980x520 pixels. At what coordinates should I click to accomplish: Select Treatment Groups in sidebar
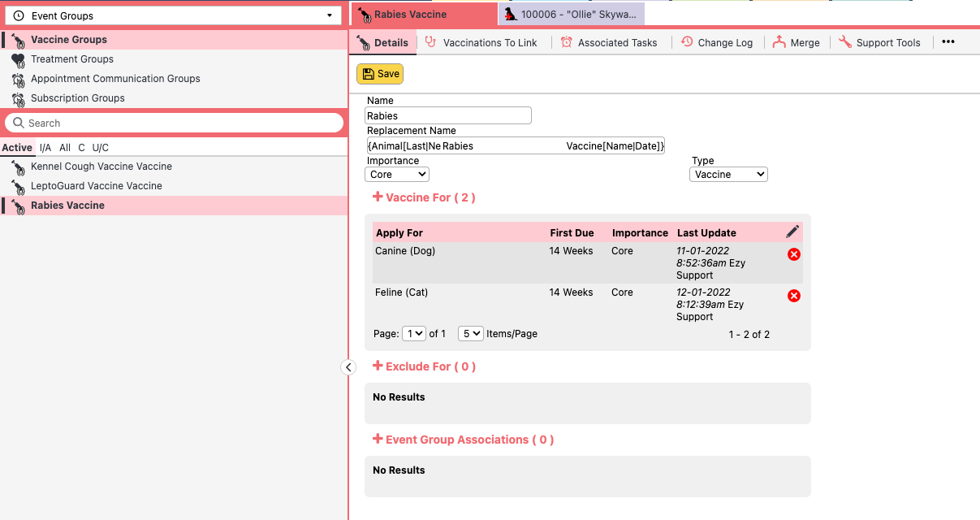coord(71,59)
